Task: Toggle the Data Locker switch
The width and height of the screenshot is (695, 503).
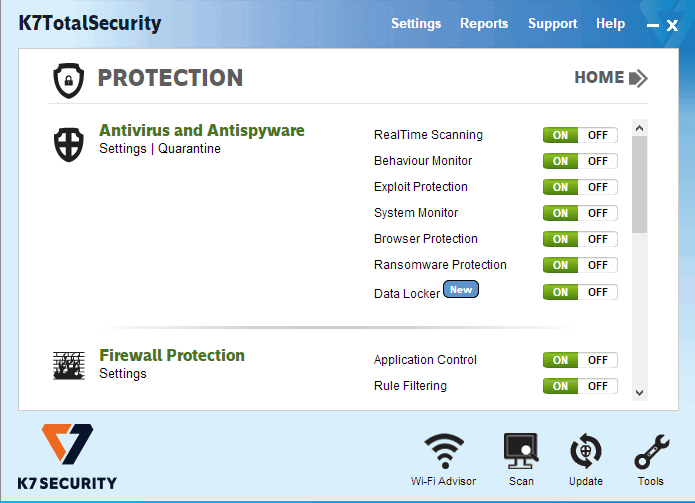Action: [580, 292]
